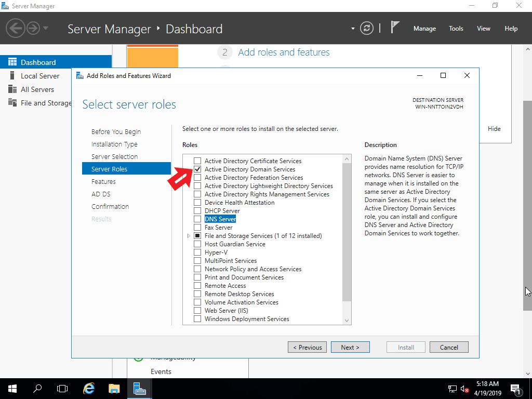The width and height of the screenshot is (532, 399).
Task: Select the Dashboard item in sidebar
Action: 56,62
